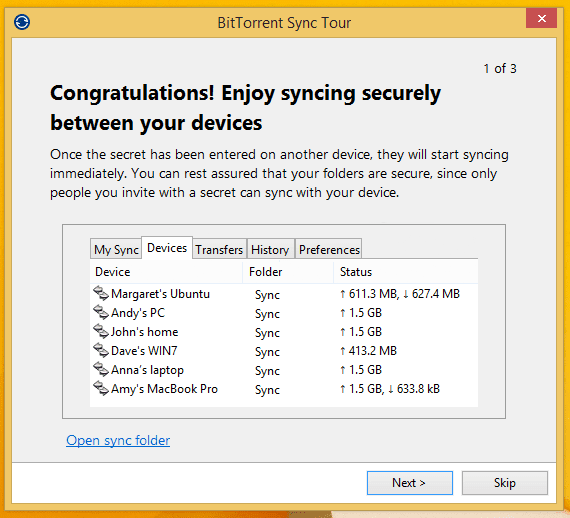
Task: Select the Andy's PC device name
Action: (138, 313)
